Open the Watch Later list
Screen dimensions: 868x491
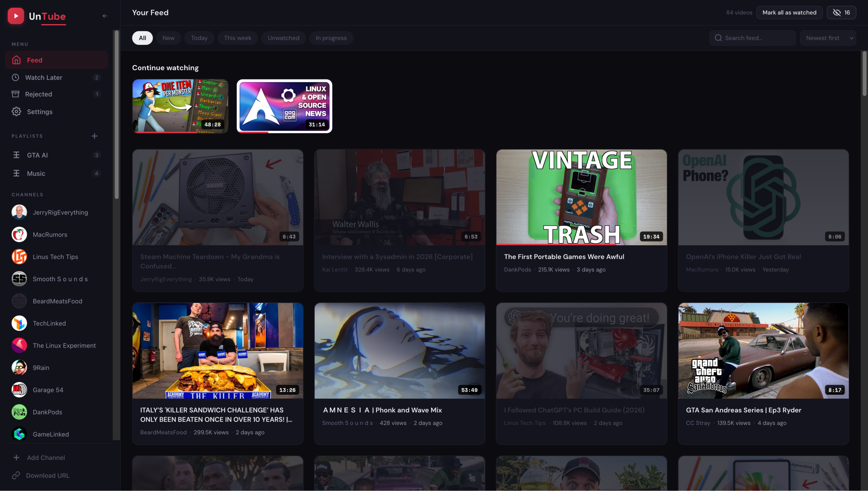coord(56,77)
